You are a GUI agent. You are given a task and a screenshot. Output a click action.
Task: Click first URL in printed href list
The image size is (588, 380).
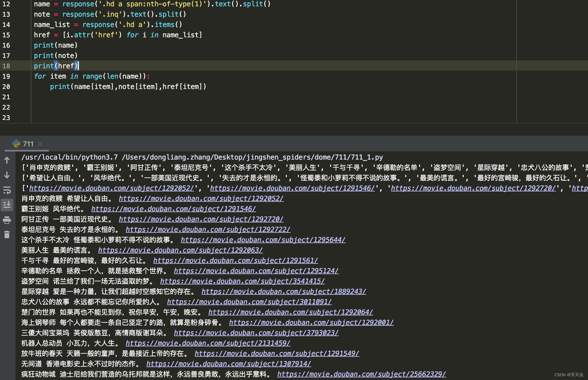[112, 188]
